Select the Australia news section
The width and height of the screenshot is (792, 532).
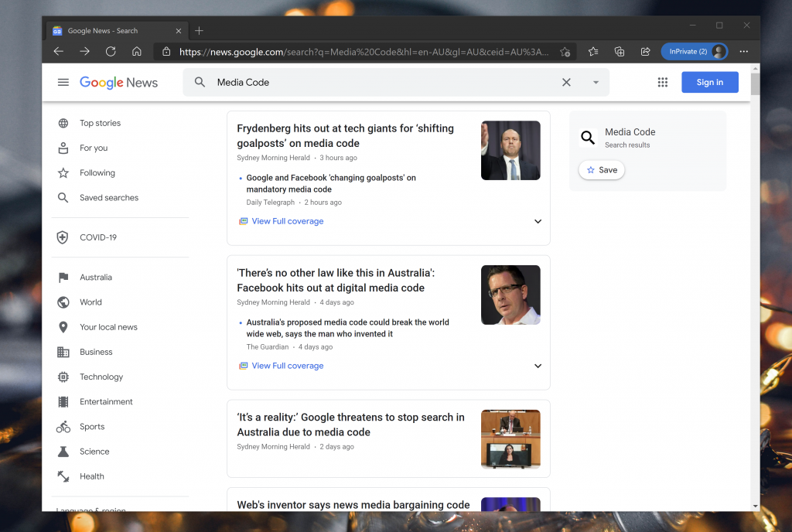[96, 277]
